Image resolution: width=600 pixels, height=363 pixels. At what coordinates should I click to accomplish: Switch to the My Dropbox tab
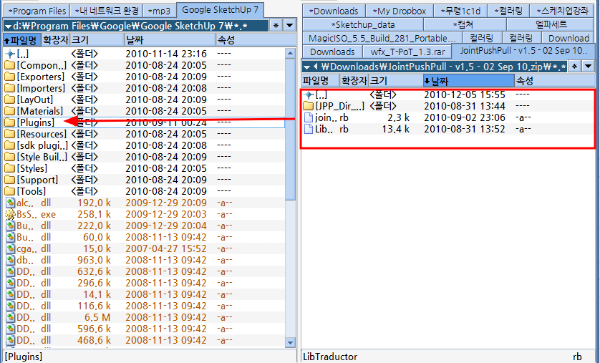(399, 11)
